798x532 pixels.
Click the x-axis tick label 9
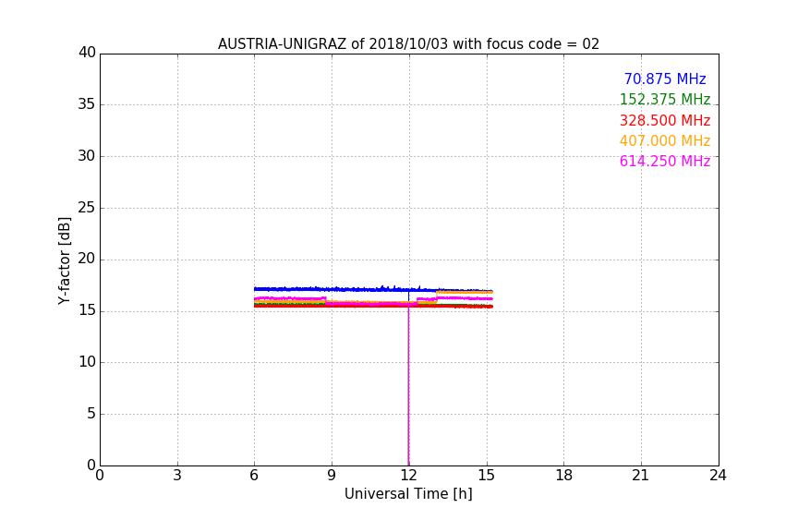332,476
